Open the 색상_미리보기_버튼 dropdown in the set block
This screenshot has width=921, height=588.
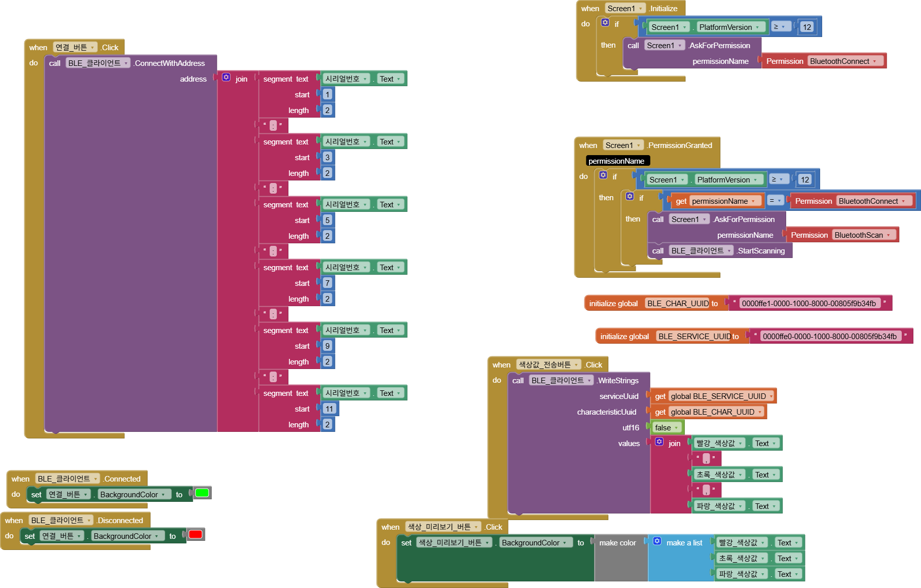455,543
